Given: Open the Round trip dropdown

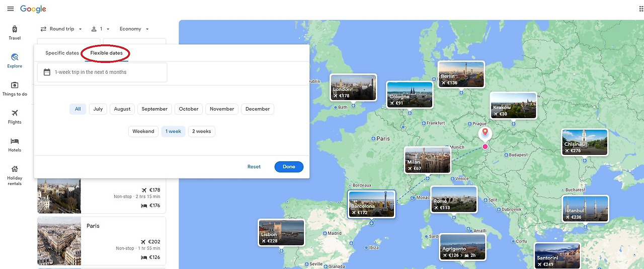Looking at the screenshot, I should point(61,29).
